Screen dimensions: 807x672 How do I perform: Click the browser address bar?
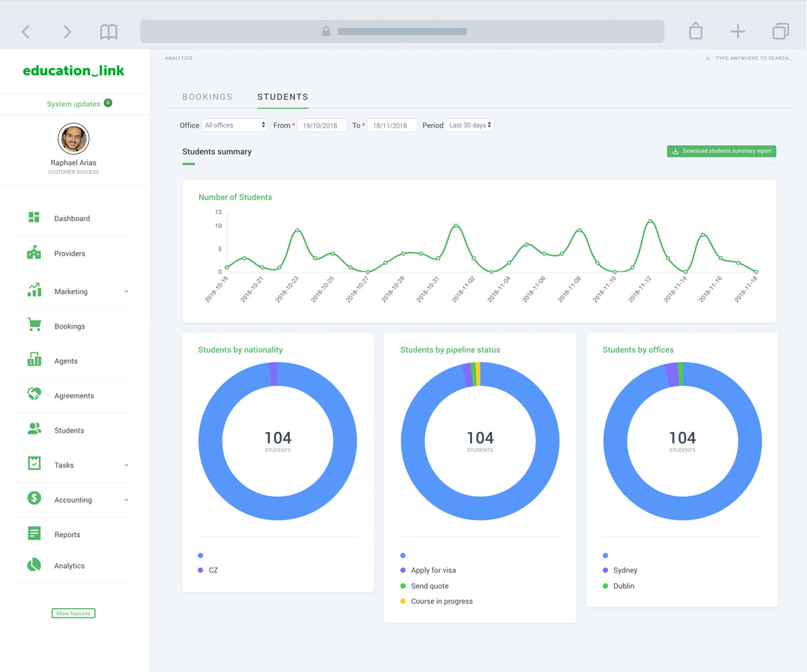coord(402,32)
